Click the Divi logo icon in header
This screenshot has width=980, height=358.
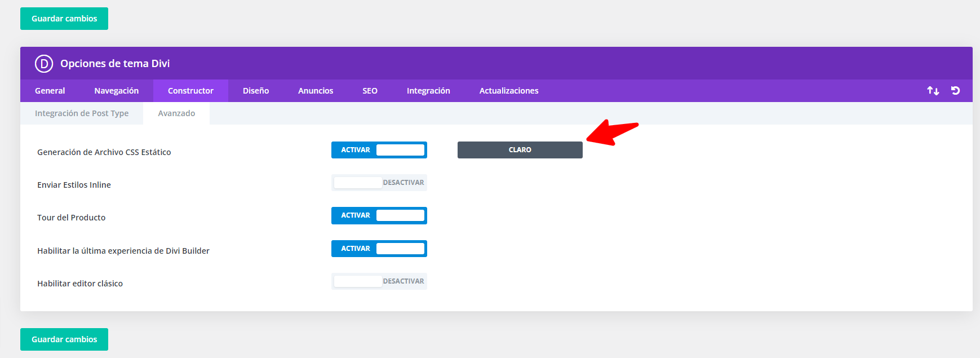point(44,64)
